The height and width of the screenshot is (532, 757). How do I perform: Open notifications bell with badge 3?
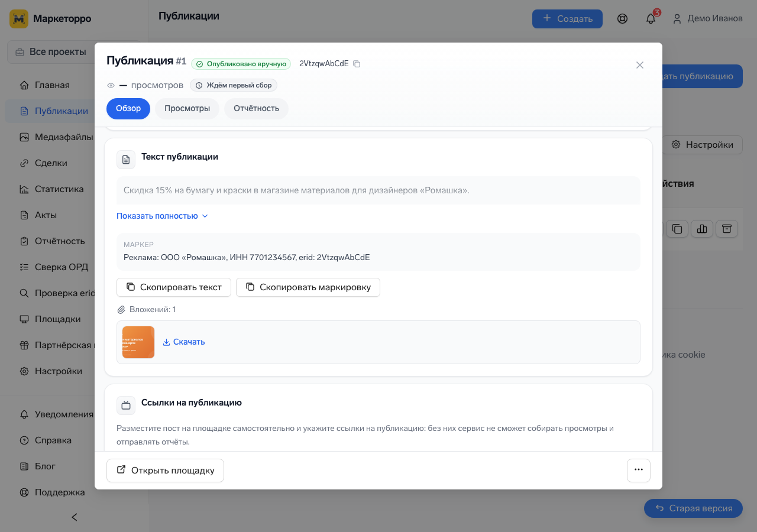pyautogui.click(x=651, y=19)
